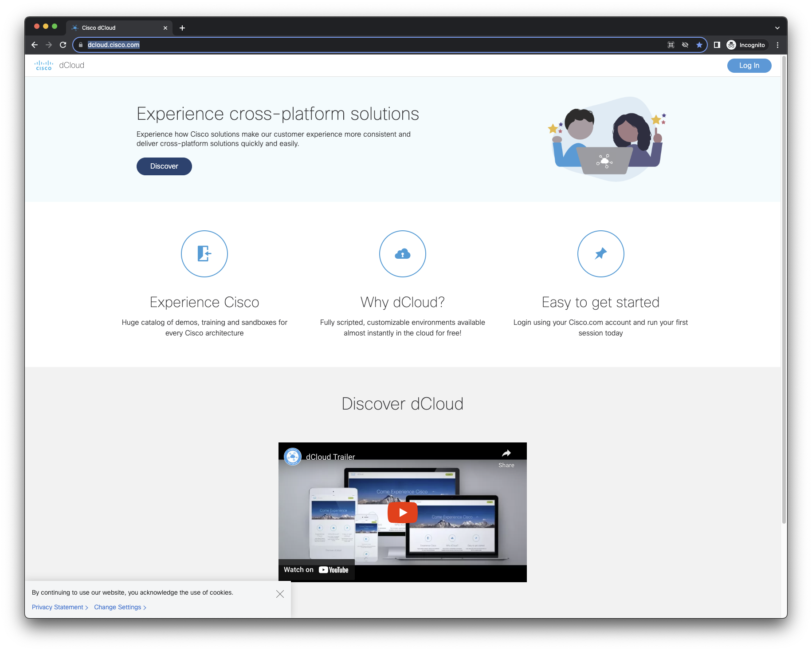Click Experience cross-platform solutions headline
Viewport: 812px width, 651px height.
tap(278, 114)
